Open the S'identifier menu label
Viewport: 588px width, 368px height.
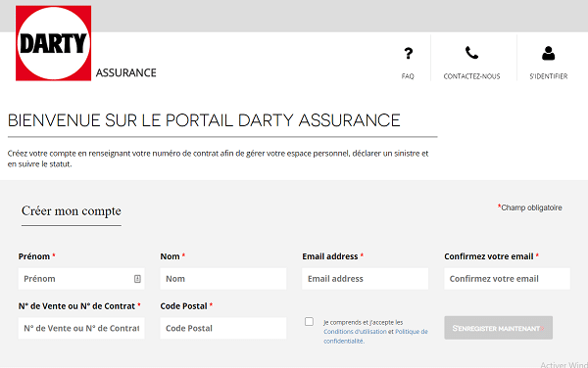pyautogui.click(x=548, y=76)
